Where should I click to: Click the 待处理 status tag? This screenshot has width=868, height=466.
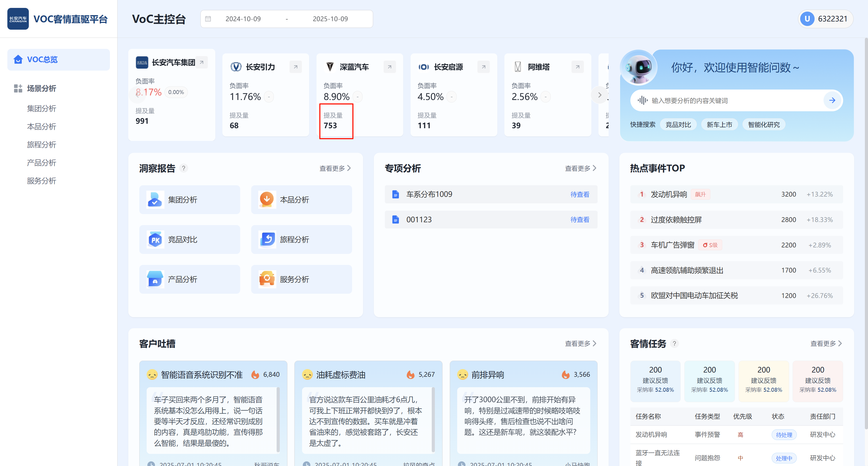tap(784, 435)
